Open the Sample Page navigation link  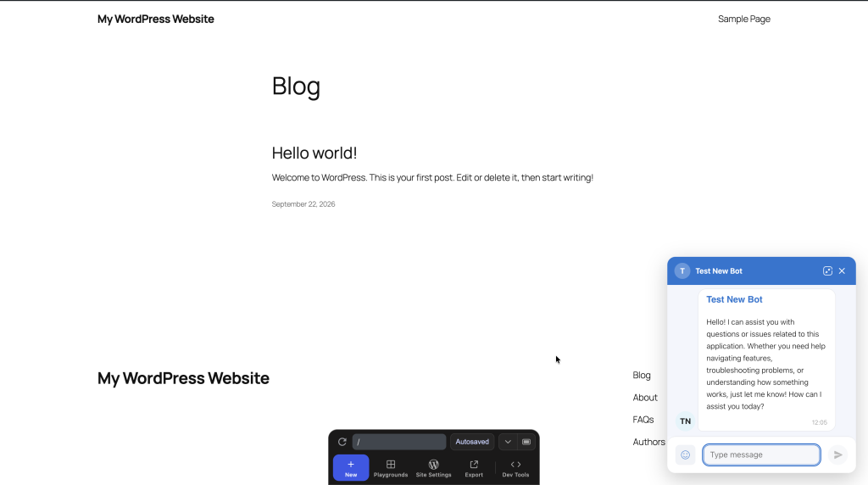pyautogui.click(x=744, y=19)
